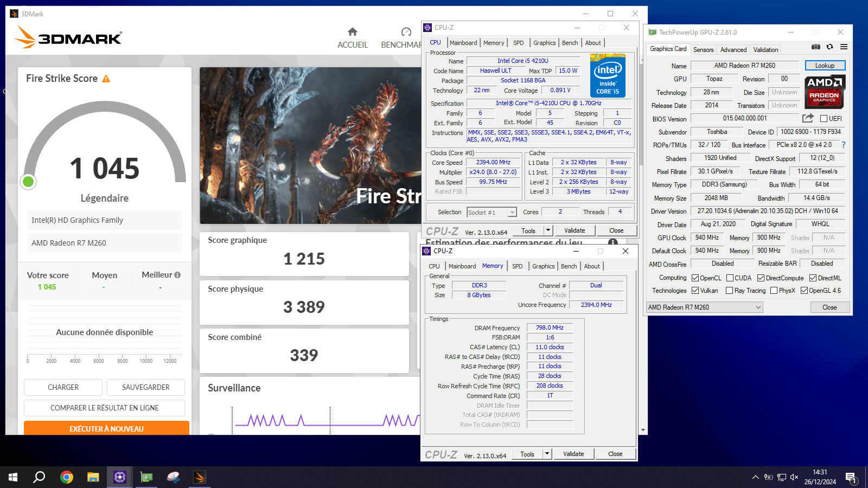Open the taskbar search icon
Viewport: 868px width, 488px height.
[39, 477]
